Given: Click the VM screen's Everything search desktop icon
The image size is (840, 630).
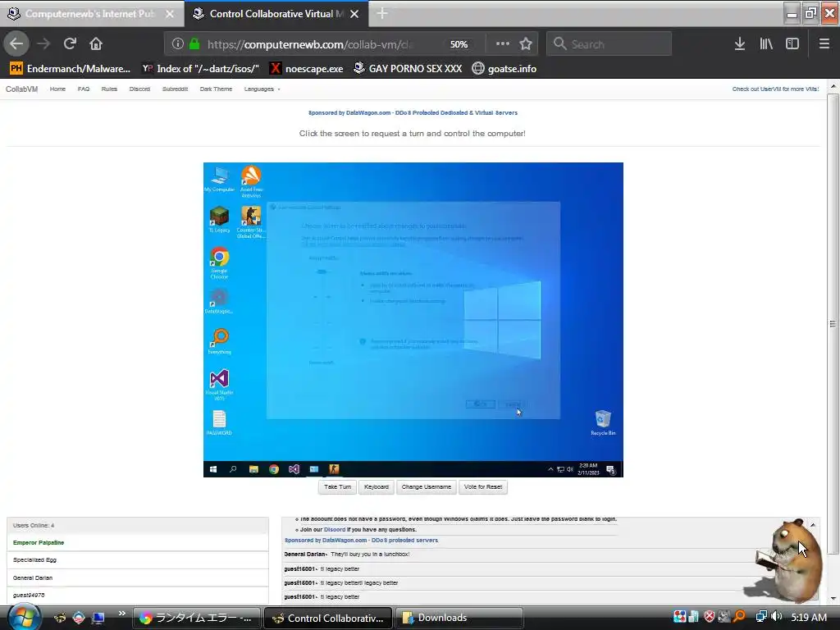Looking at the screenshot, I should click(219, 341).
